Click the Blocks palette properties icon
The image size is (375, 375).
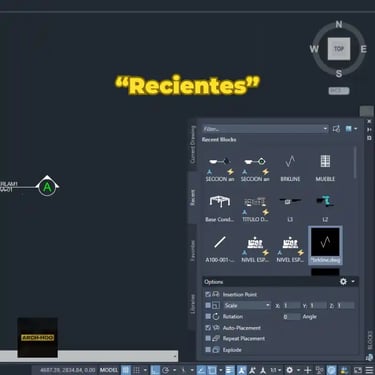pyautogui.click(x=369, y=138)
